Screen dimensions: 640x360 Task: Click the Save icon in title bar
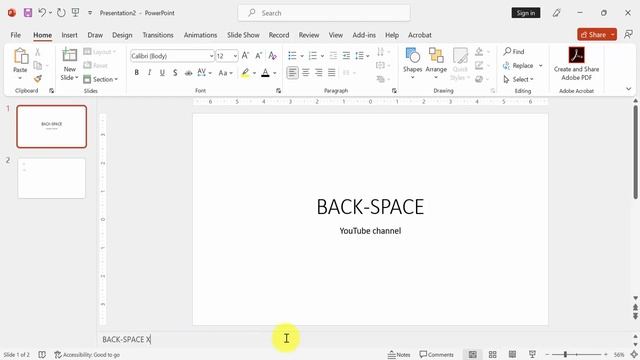tap(28, 13)
